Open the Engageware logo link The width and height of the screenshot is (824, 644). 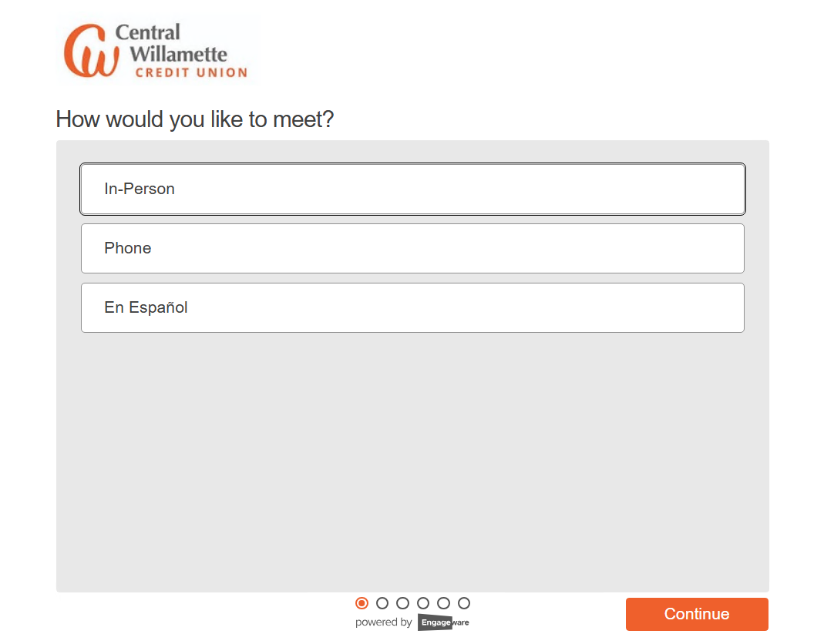pyautogui.click(x=443, y=622)
